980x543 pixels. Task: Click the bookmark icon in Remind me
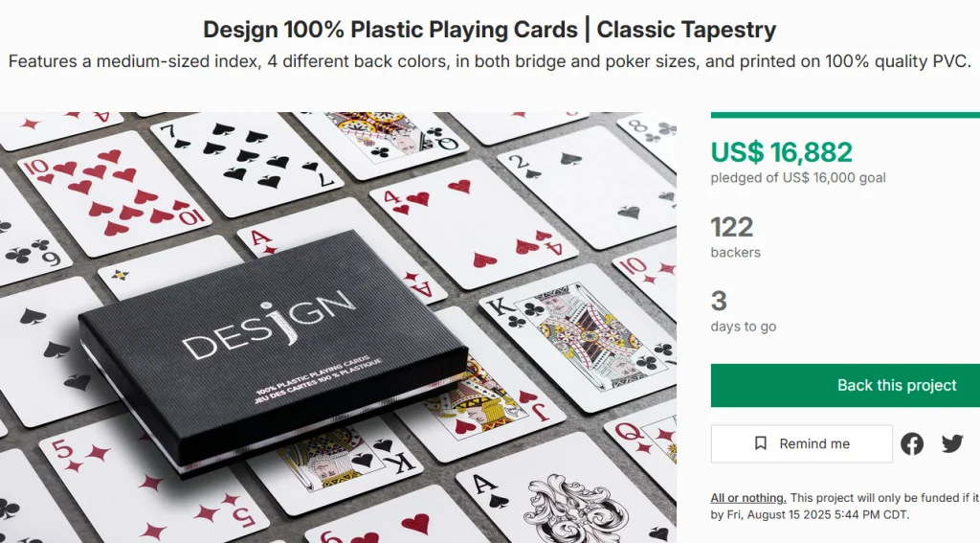pos(761,443)
